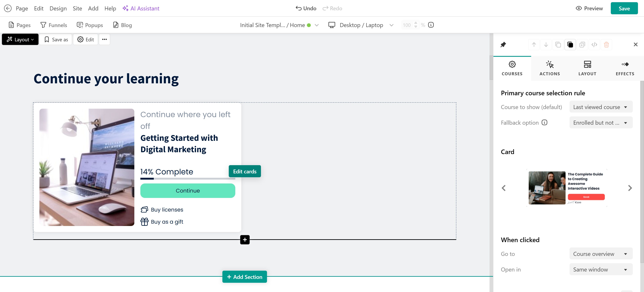The image size is (644, 292).
Task: Show next card style with right arrow
Action: pos(630,188)
